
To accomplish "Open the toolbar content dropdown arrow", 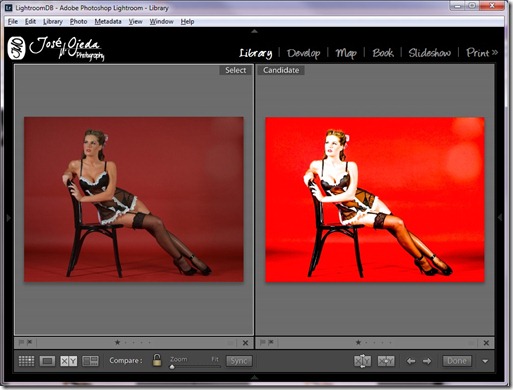I will pyautogui.click(x=485, y=361).
